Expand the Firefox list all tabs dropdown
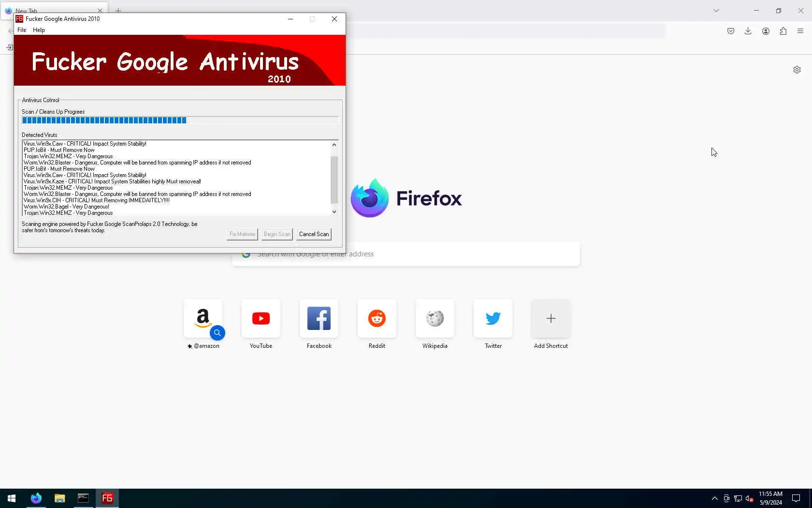 coord(716,11)
